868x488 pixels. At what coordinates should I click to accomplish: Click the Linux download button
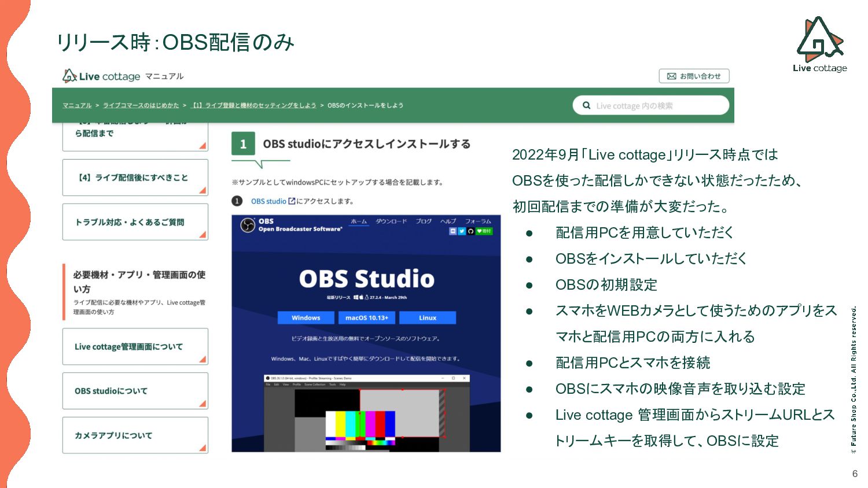click(428, 318)
